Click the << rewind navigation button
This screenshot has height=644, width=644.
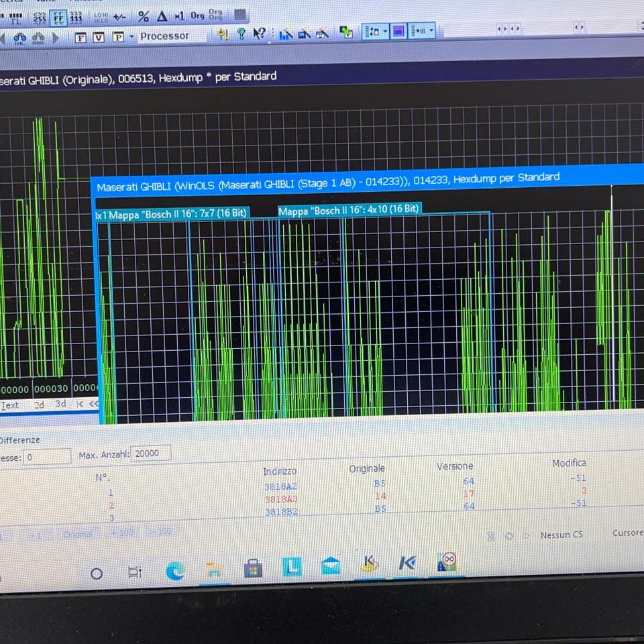click(94, 404)
